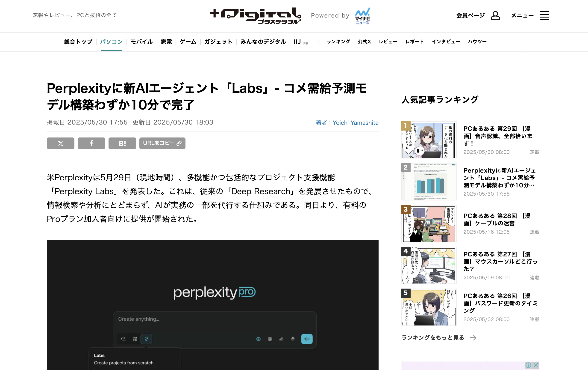Click the chip model icon in the screenshot
588x370 pixels.
point(258,339)
